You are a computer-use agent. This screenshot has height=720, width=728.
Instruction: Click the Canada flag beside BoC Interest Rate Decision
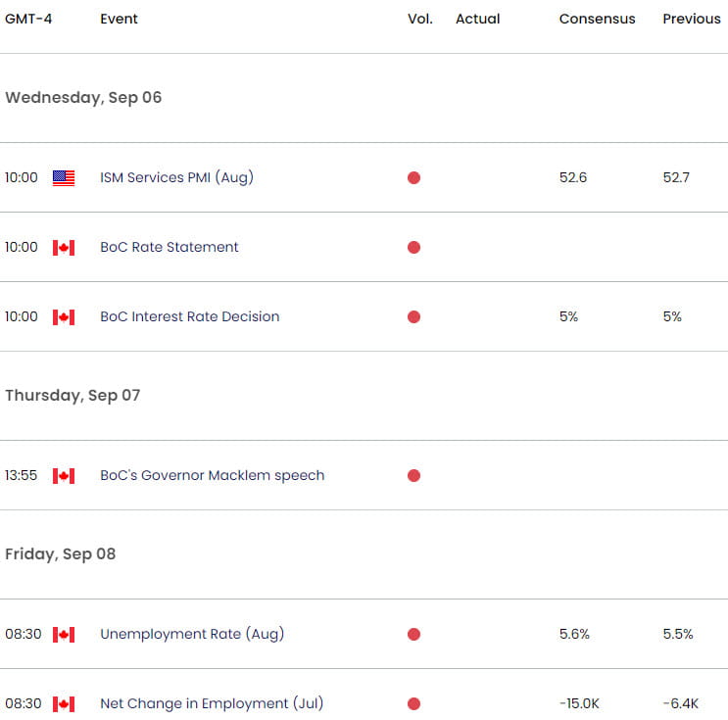[64, 317]
